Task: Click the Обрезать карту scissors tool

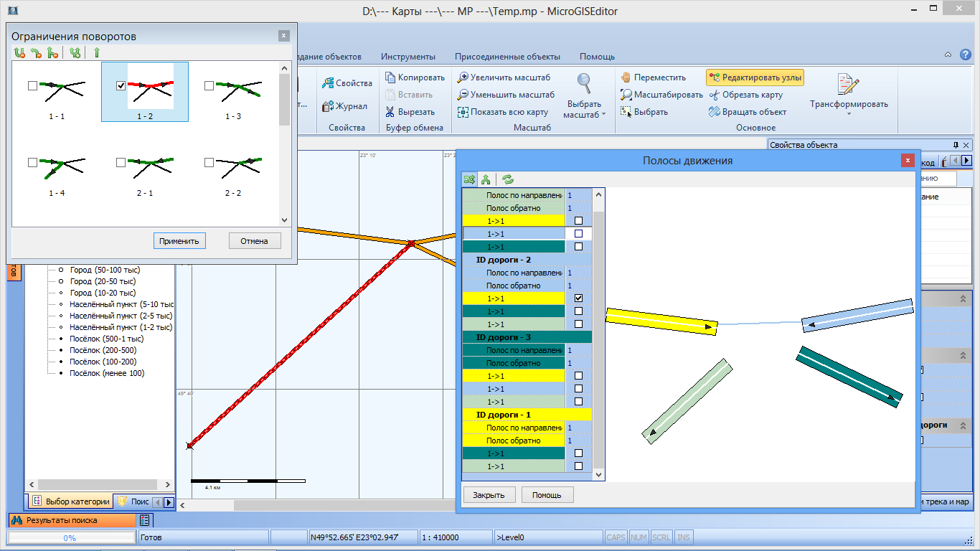Action: click(x=746, y=95)
